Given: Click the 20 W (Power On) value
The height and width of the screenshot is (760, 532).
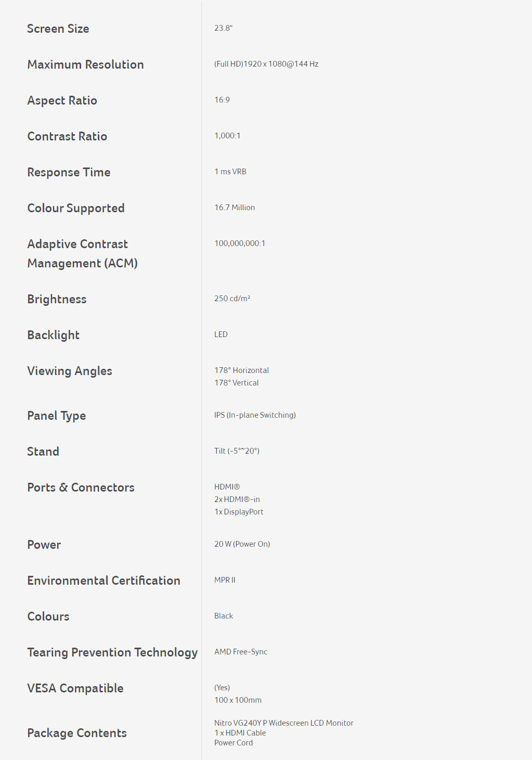Looking at the screenshot, I should click(242, 544).
